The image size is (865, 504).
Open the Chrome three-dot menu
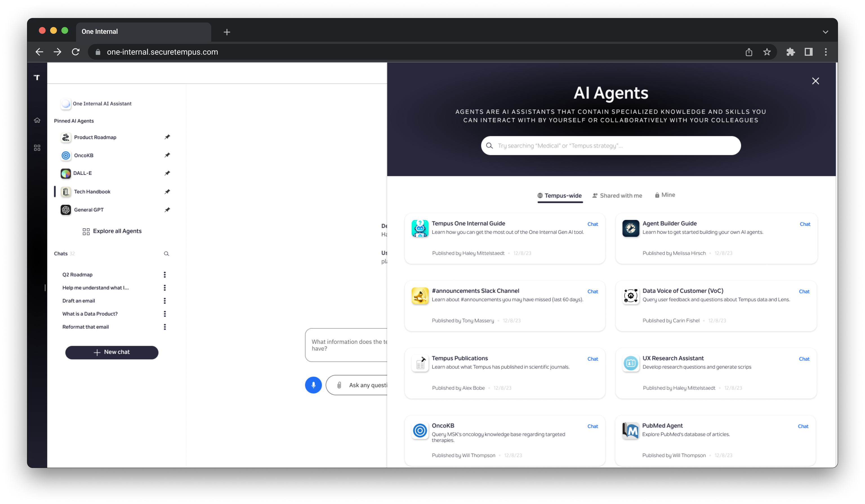826,52
